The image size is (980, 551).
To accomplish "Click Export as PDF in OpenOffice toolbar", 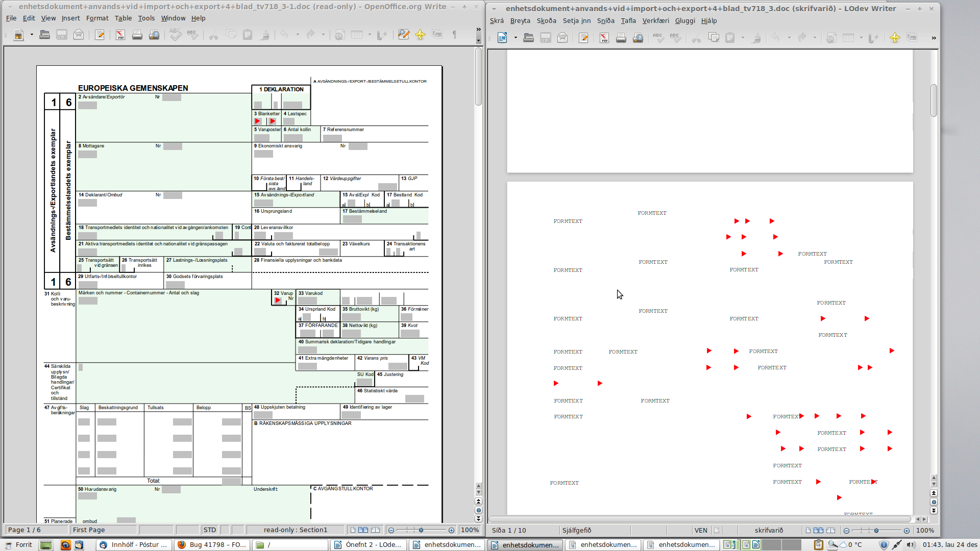I will 120,35.
